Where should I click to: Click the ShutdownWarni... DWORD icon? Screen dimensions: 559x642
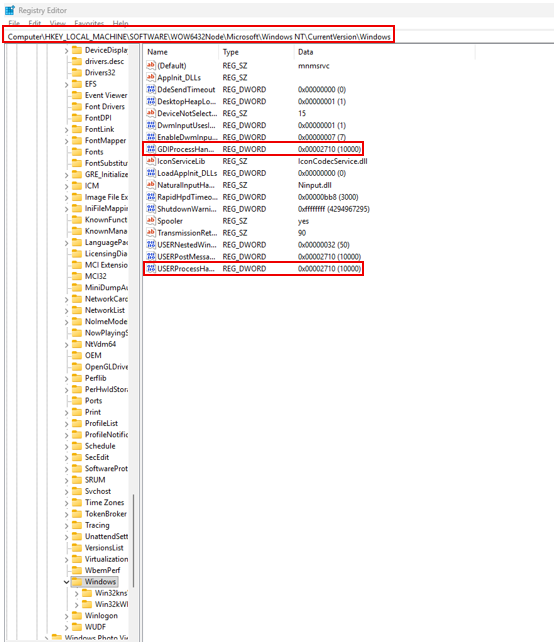click(151, 209)
